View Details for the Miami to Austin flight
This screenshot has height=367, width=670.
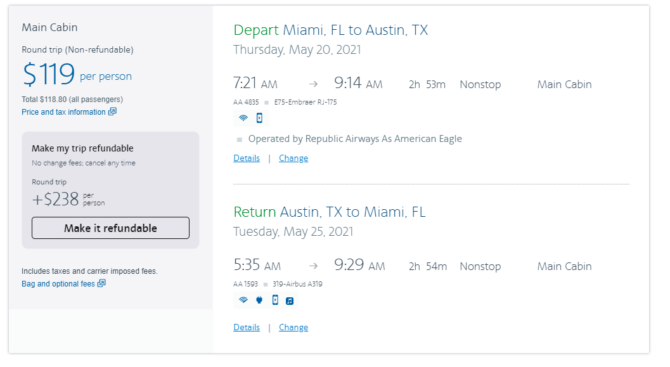coord(247,158)
